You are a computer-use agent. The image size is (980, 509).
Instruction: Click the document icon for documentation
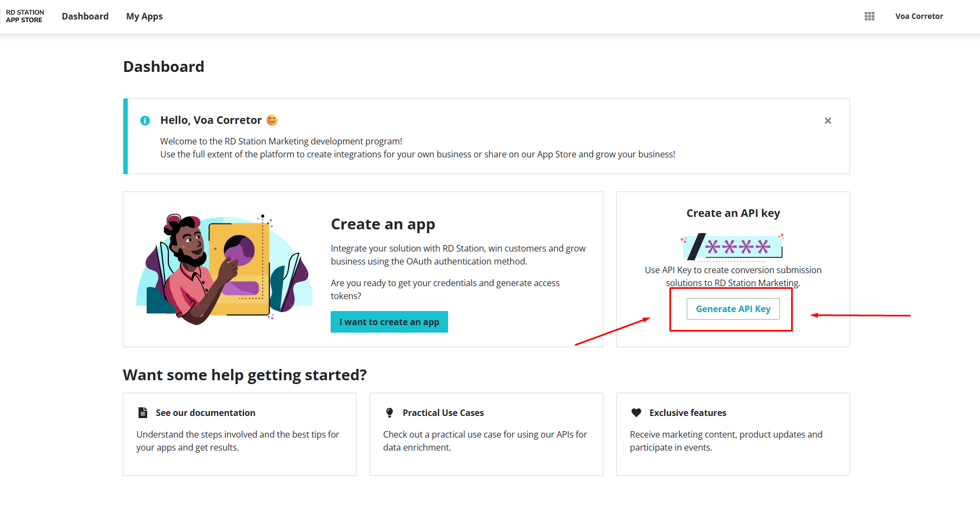(x=143, y=413)
